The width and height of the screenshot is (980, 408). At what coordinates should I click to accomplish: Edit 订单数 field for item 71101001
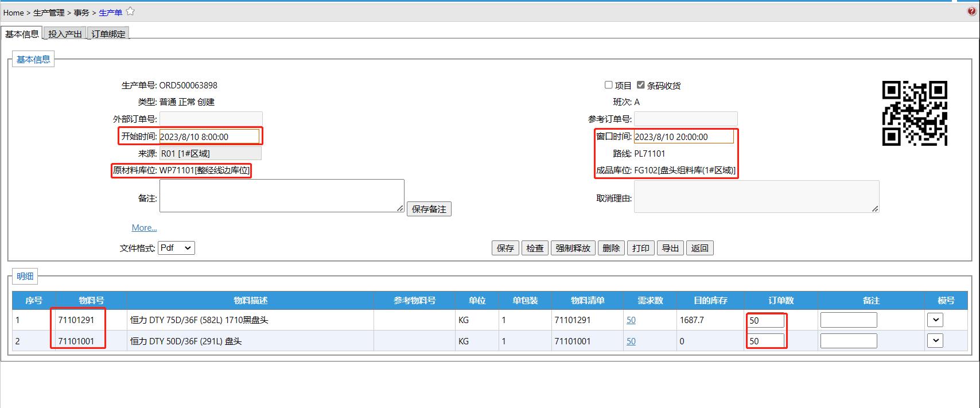(765, 341)
